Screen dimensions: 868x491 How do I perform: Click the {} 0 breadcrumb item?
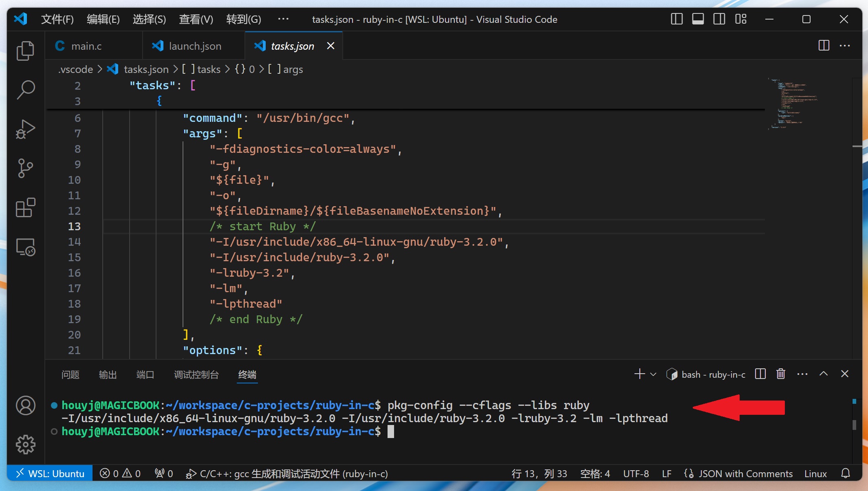(x=245, y=69)
